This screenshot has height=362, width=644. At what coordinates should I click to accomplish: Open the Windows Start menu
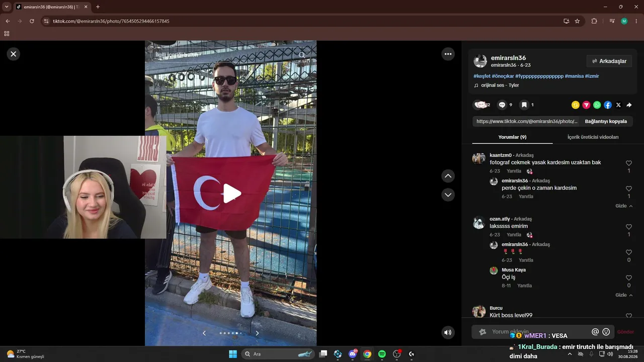click(233, 354)
